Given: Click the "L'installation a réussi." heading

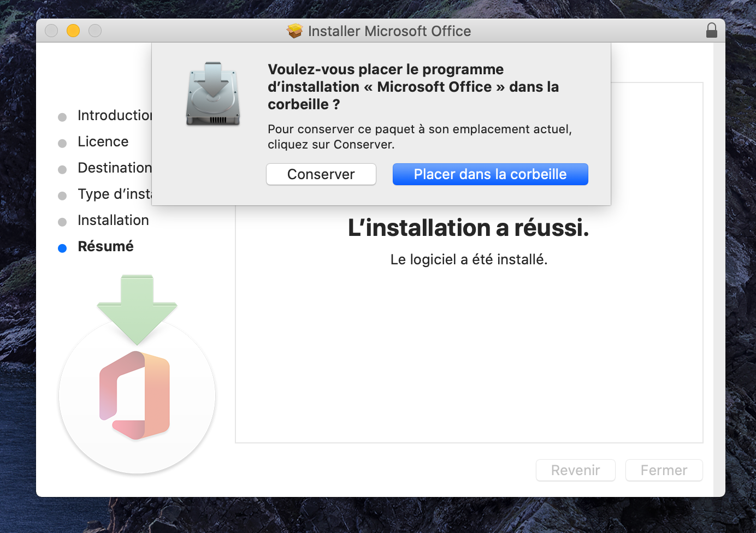Looking at the screenshot, I should [468, 228].
